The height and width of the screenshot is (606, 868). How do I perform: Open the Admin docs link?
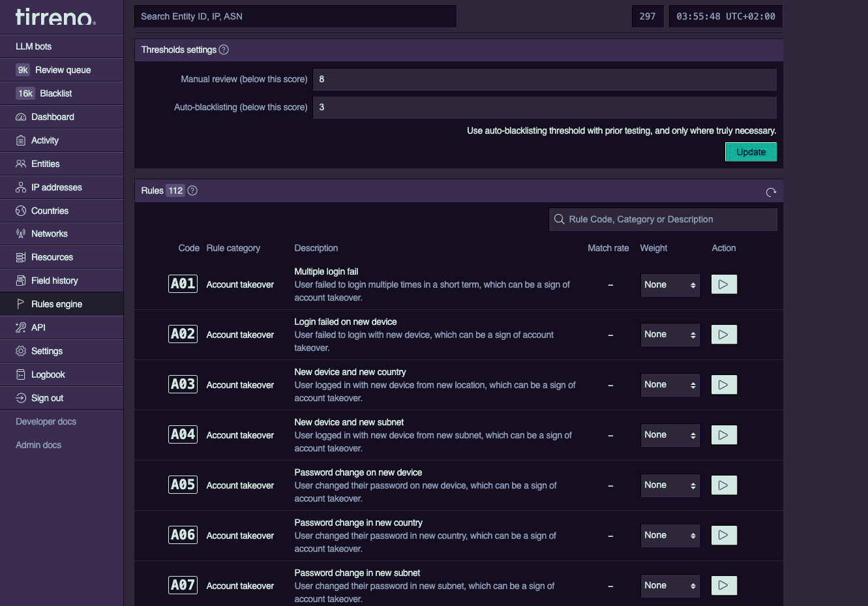coord(38,445)
